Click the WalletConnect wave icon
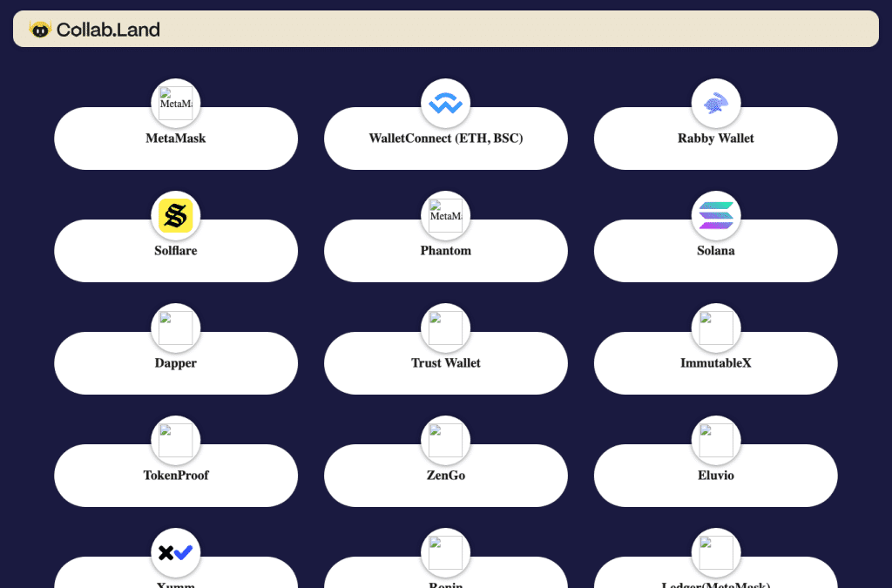The height and width of the screenshot is (588, 892). [445, 103]
